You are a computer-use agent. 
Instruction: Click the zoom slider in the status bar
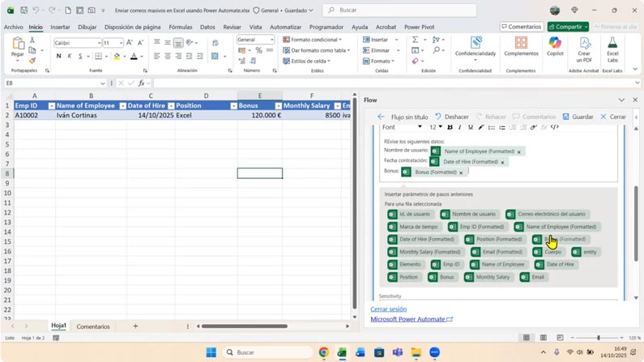pyautogui.click(x=599, y=338)
